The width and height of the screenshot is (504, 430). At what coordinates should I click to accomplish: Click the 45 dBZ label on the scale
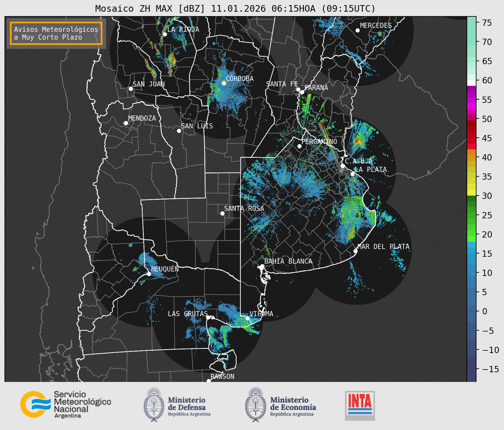[486, 138]
